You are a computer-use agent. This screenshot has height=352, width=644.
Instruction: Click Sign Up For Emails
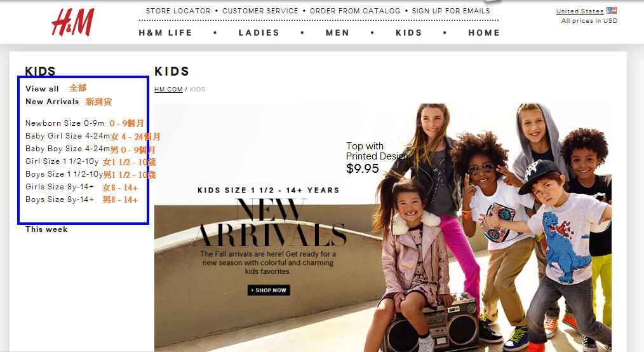pos(451,11)
